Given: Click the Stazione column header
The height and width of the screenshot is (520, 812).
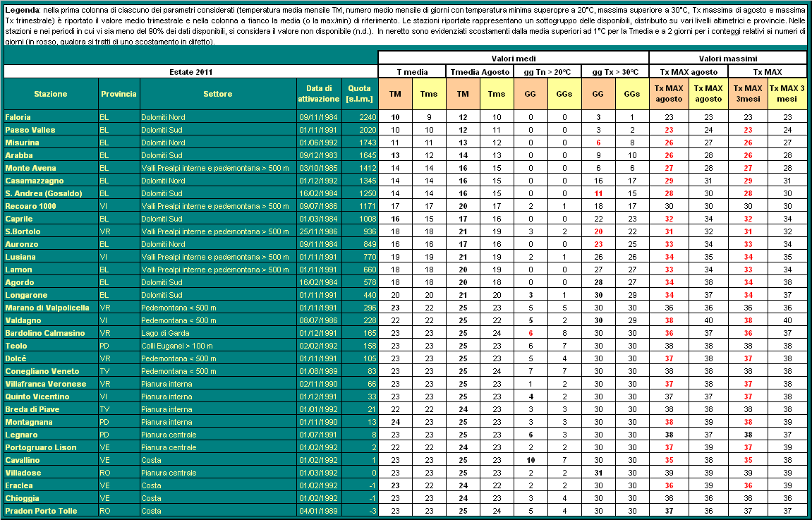Looking at the screenshot, I should point(50,94).
